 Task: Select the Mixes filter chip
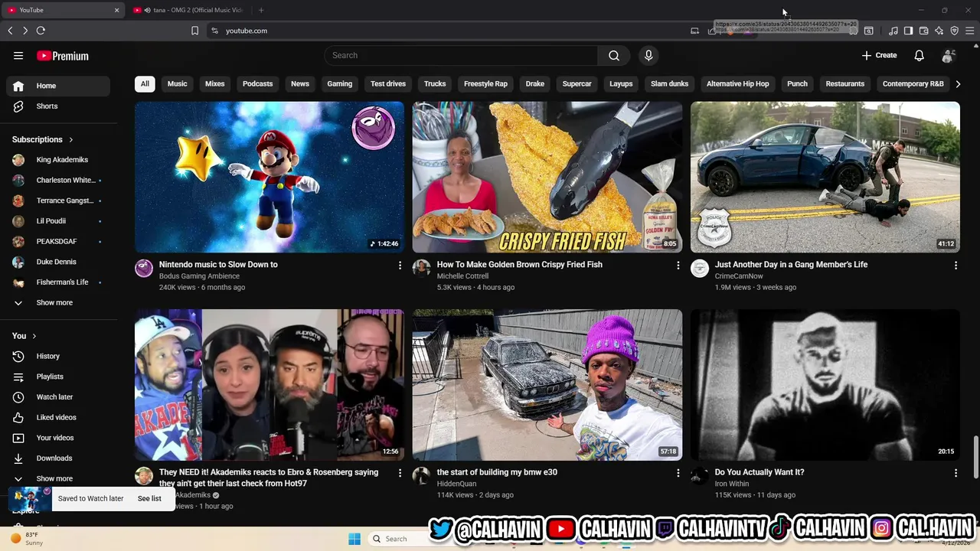(215, 83)
